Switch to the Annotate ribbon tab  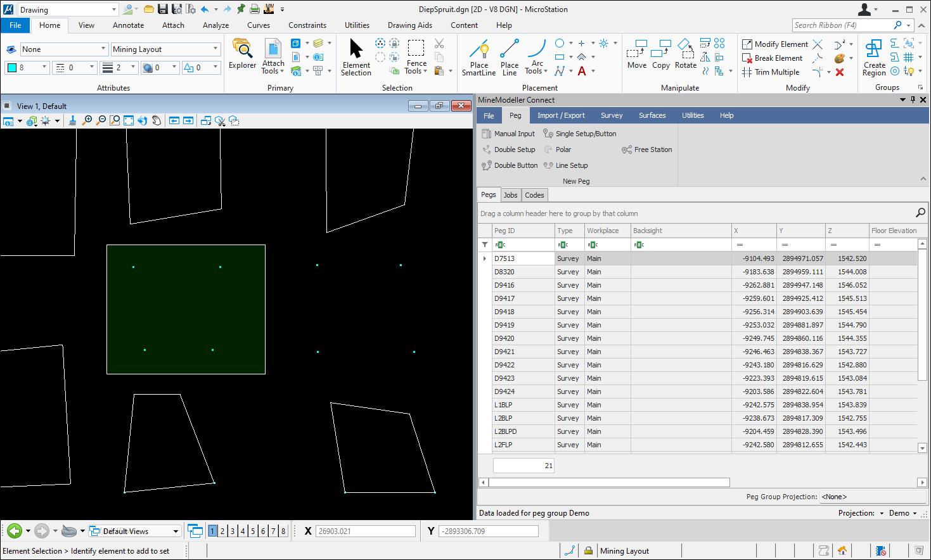pyautogui.click(x=128, y=25)
